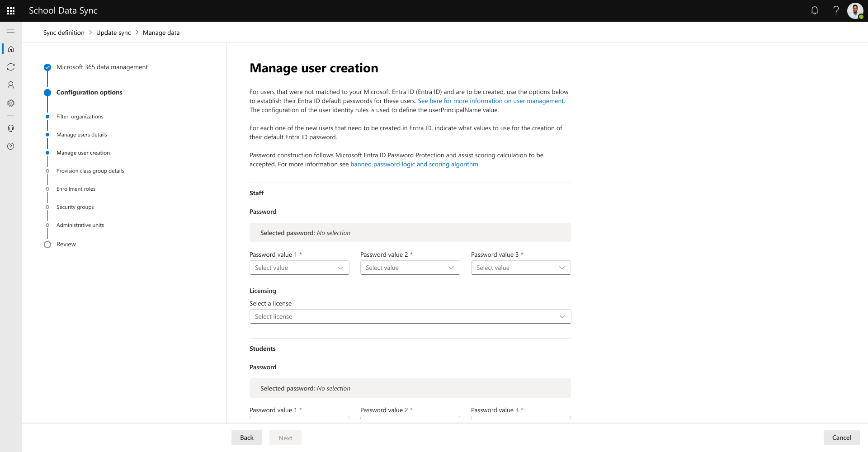Open the Sync icon in sidebar
The image size is (868, 452).
11,67
